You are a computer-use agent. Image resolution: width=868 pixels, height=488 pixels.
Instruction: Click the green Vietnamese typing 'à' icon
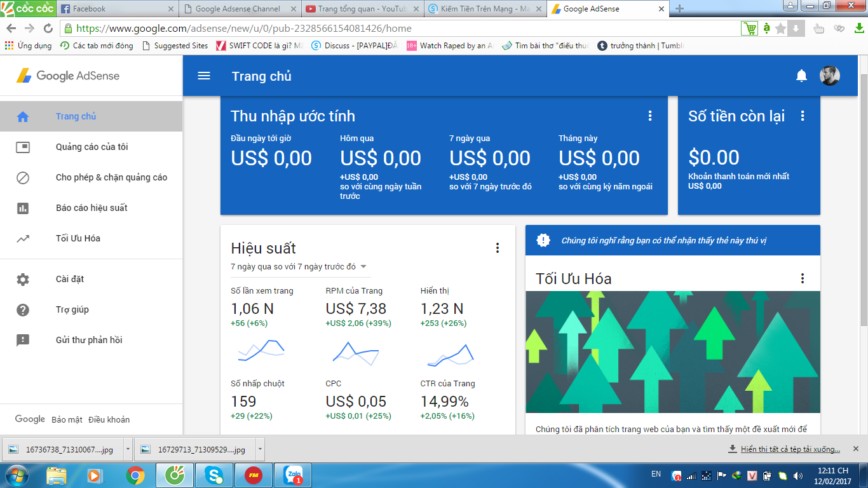[x=766, y=28]
